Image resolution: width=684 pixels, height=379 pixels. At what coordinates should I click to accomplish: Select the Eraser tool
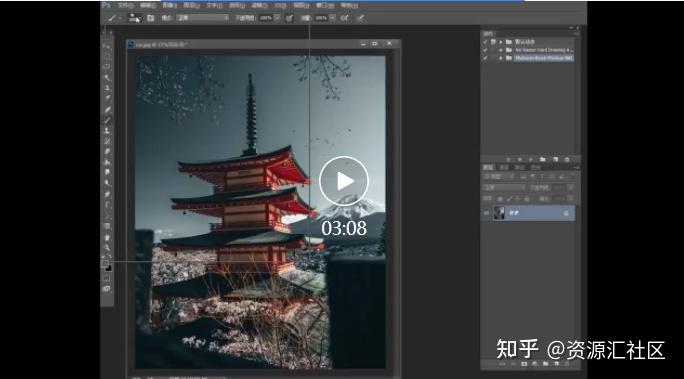click(x=107, y=151)
